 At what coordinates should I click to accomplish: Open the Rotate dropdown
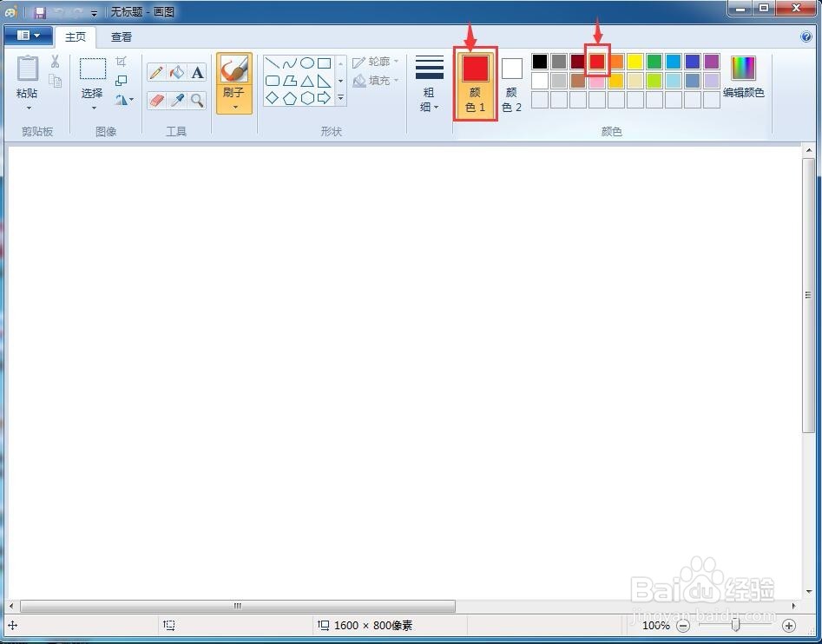[x=124, y=100]
